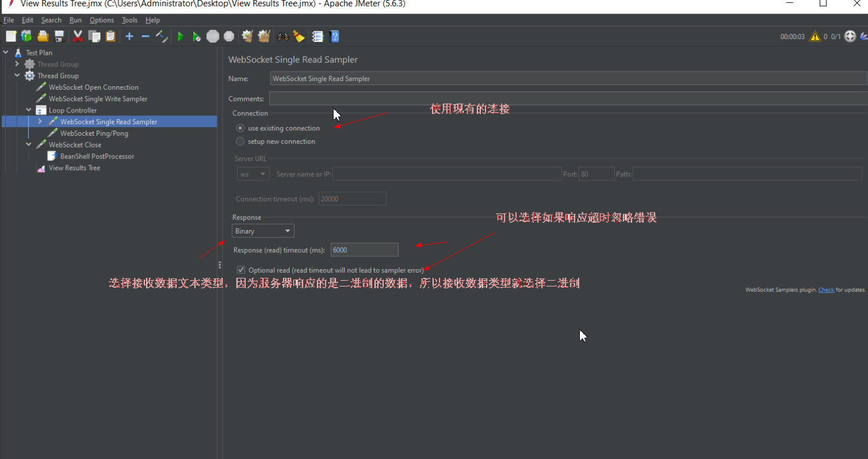Click Start no pauses icon
This screenshot has width=868, height=459.
pos(197,36)
